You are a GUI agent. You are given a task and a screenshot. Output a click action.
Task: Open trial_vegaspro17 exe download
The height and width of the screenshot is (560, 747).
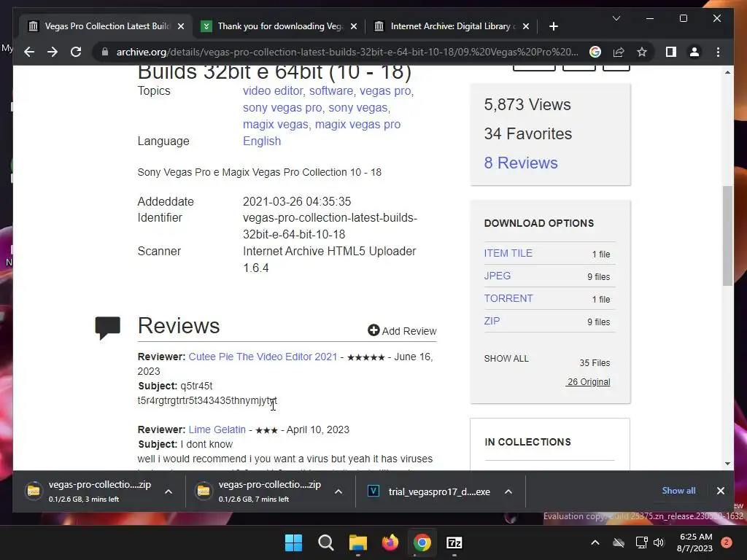coord(429,491)
